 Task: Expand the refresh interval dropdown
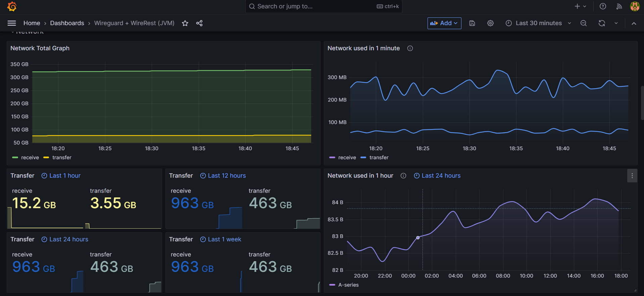coord(616,23)
